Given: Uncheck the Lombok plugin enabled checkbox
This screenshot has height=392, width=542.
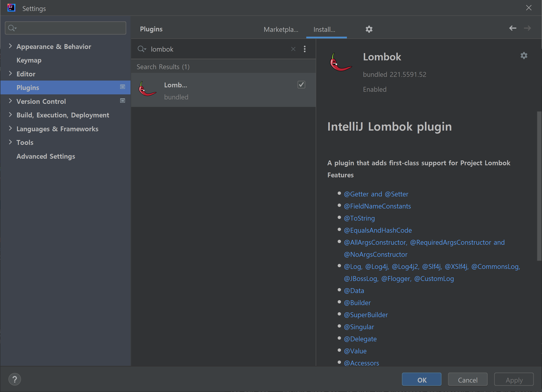Looking at the screenshot, I should click(301, 85).
